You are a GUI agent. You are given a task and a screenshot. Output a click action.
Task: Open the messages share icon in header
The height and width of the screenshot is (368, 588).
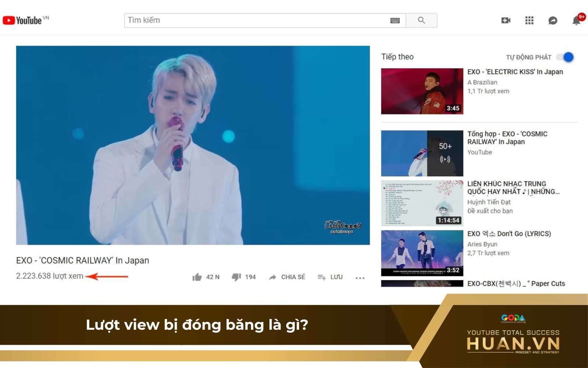click(x=553, y=20)
